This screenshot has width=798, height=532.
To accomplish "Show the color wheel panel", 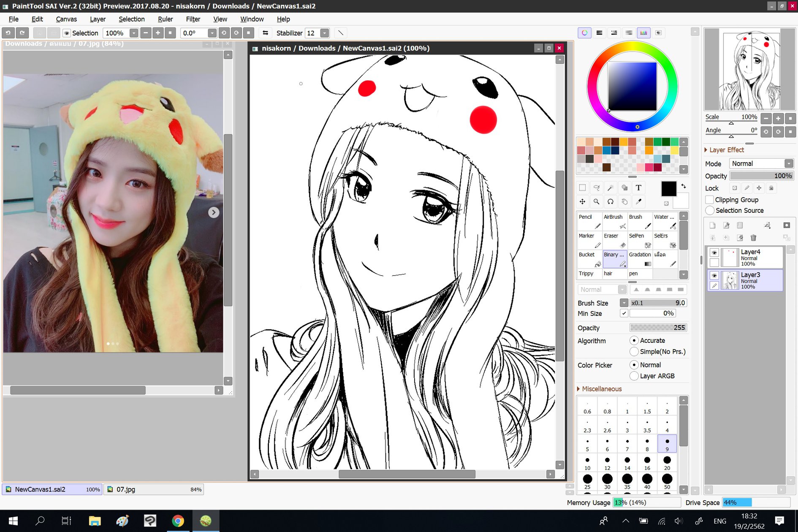I will [584, 33].
